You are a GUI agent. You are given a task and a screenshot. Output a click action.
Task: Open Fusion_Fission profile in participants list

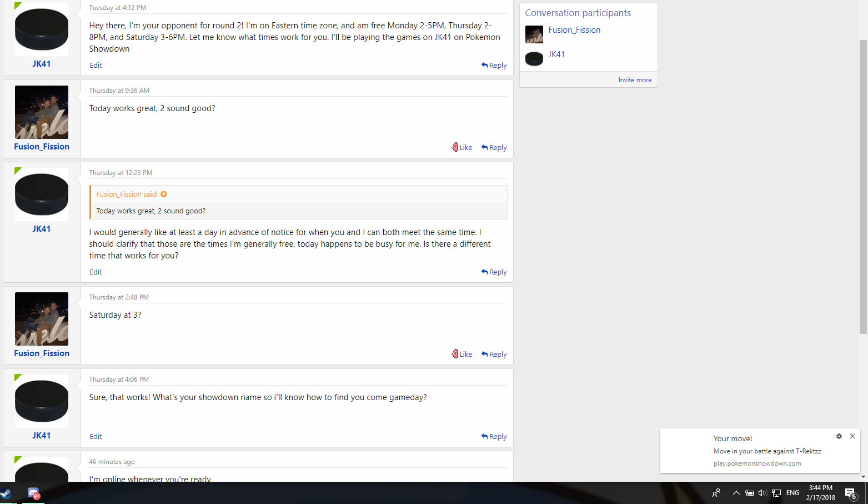tap(574, 30)
